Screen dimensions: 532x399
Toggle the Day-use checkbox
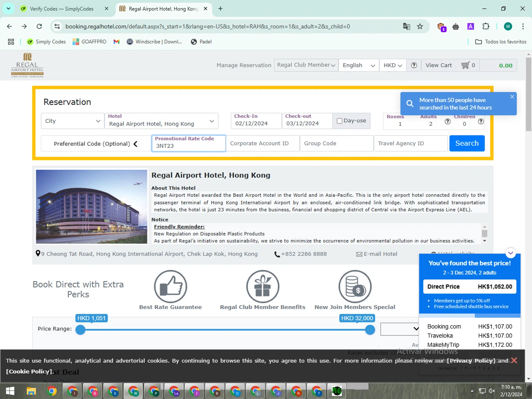pyautogui.click(x=339, y=121)
